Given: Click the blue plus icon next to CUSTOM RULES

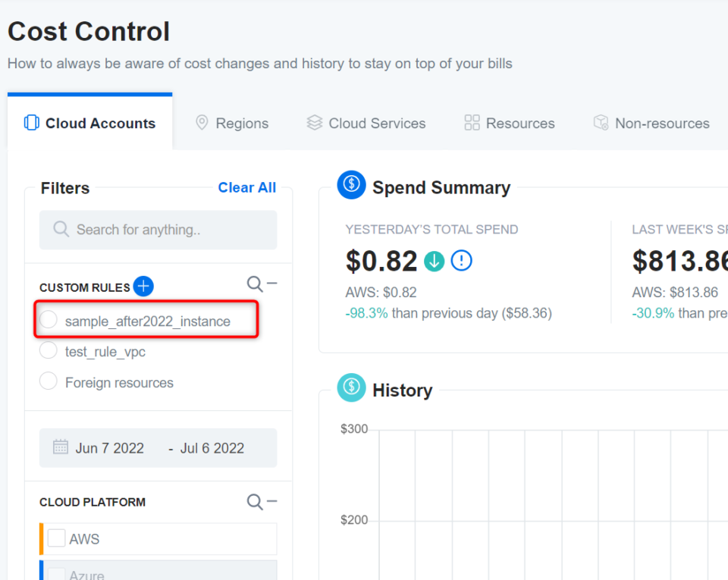Looking at the screenshot, I should [x=143, y=287].
